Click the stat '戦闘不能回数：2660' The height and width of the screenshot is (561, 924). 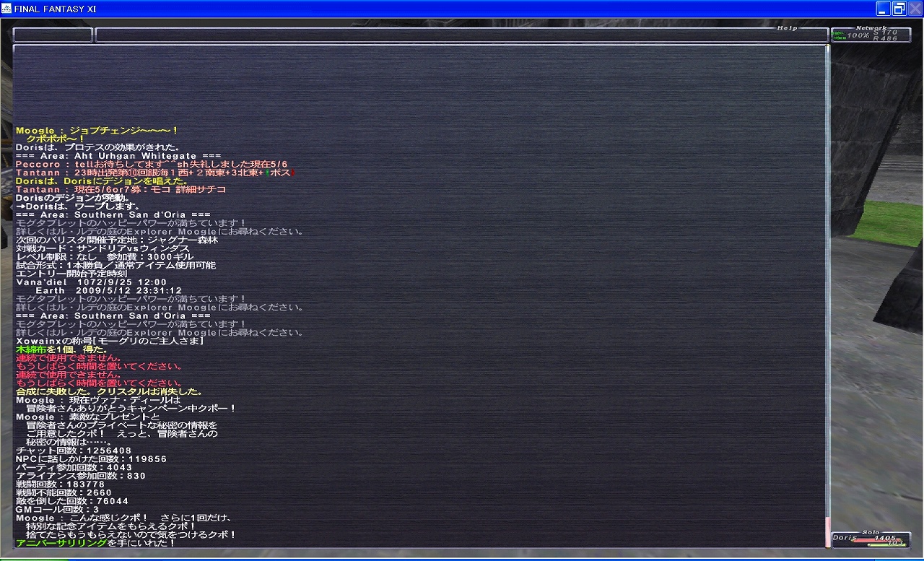click(64, 492)
